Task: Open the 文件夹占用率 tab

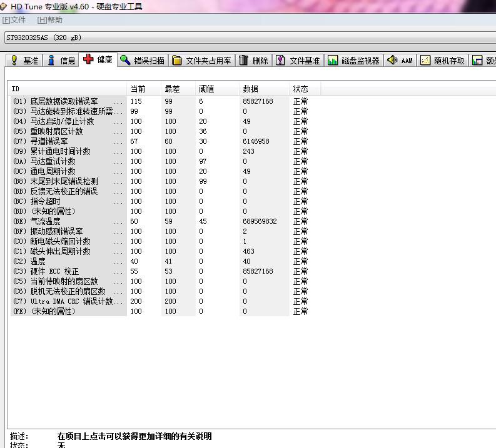Action: pyautogui.click(x=201, y=61)
